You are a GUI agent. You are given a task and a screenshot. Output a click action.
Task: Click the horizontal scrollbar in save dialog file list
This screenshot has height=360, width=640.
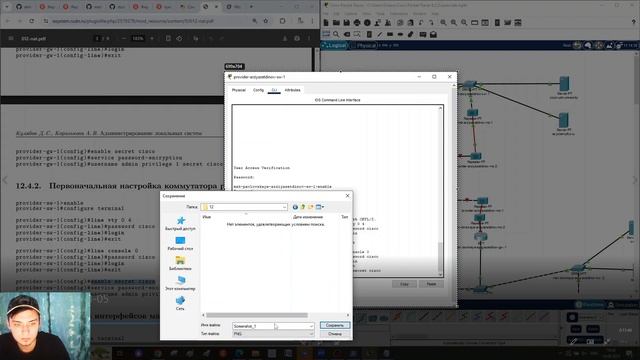tap(256, 315)
